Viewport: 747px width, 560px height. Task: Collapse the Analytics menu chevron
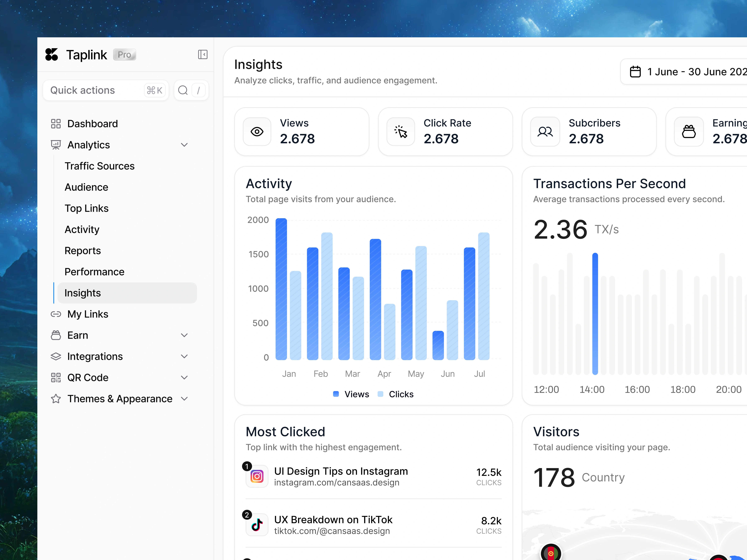click(184, 145)
